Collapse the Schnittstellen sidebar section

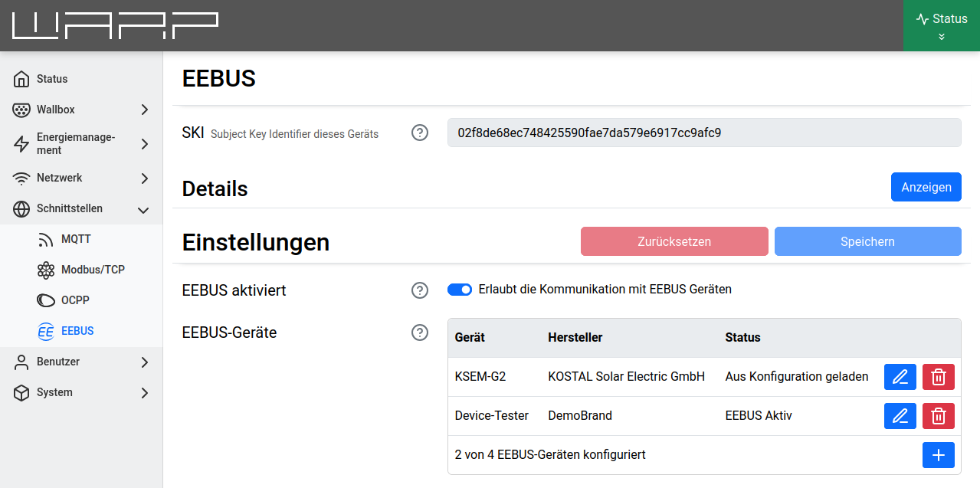pyautogui.click(x=81, y=208)
